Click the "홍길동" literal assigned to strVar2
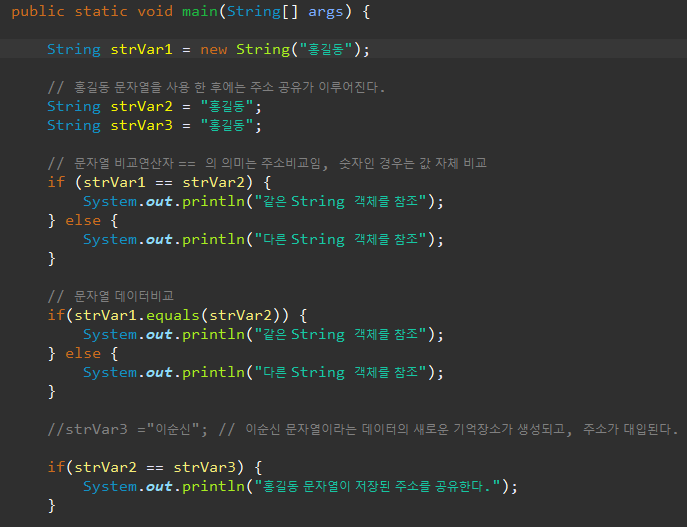This screenshot has width=687, height=527. click(227, 106)
